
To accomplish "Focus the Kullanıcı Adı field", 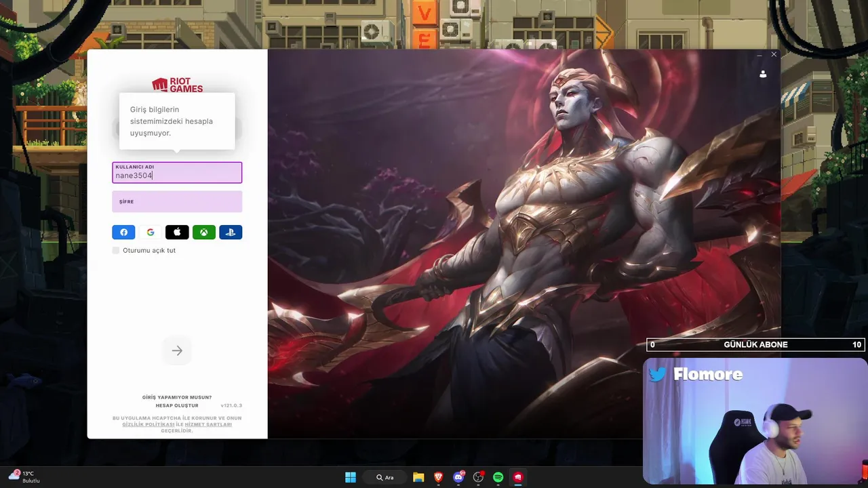I will (x=177, y=172).
